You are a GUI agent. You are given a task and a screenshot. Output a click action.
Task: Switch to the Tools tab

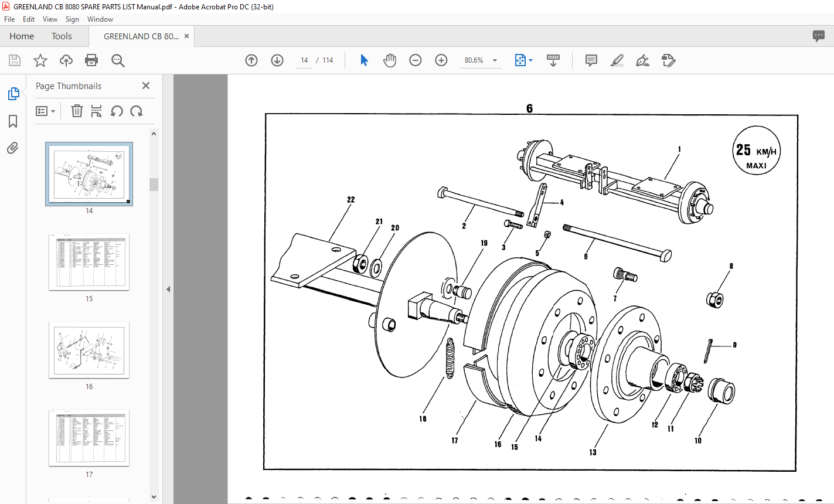tap(62, 36)
